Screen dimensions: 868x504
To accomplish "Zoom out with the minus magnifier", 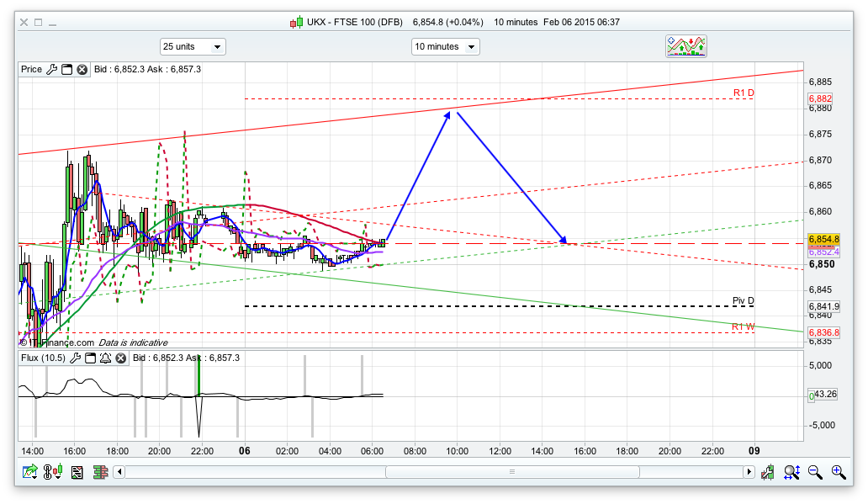I will [814, 473].
